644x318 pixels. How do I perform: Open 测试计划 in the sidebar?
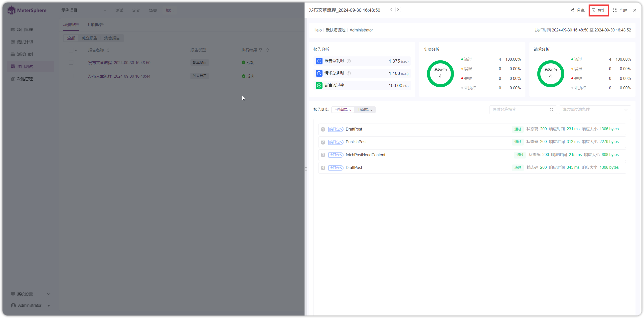(30, 42)
